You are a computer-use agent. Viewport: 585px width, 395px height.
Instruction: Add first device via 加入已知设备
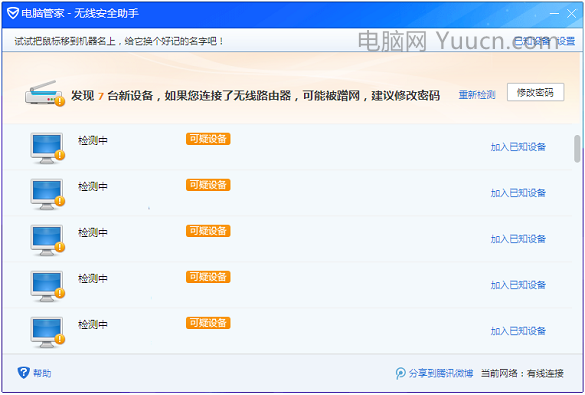(x=518, y=147)
